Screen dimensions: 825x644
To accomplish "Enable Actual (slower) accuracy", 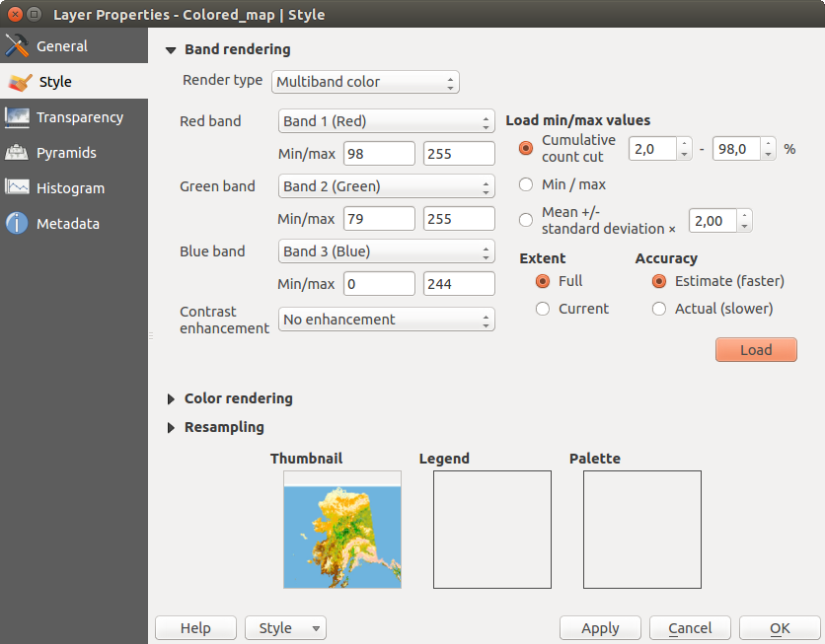I will pyautogui.click(x=659, y=309).
